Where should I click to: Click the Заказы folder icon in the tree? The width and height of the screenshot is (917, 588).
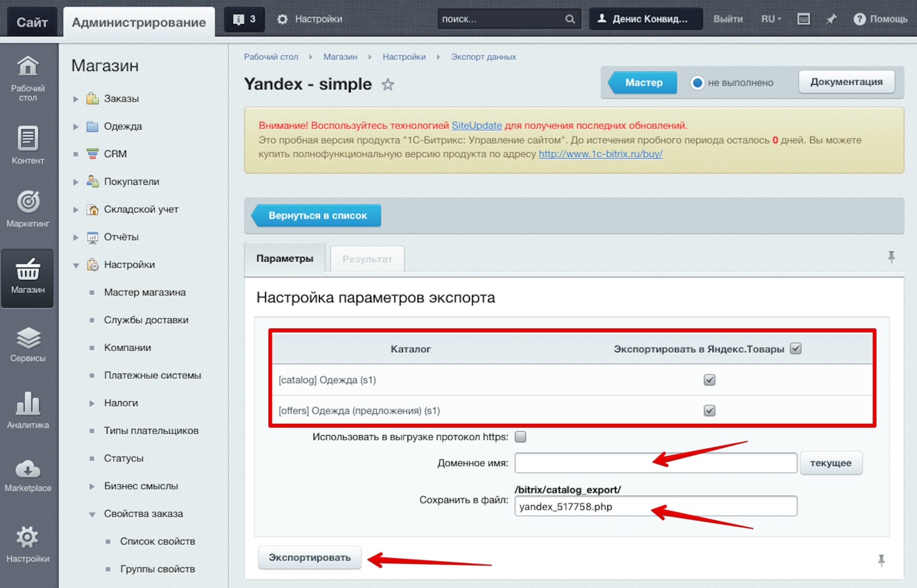click(93, 98)
